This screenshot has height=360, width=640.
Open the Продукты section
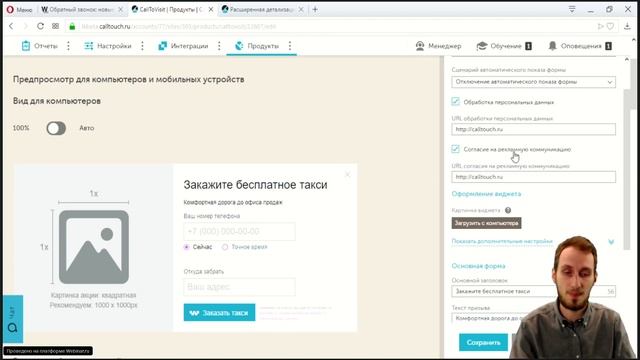(x=257, y=46)
